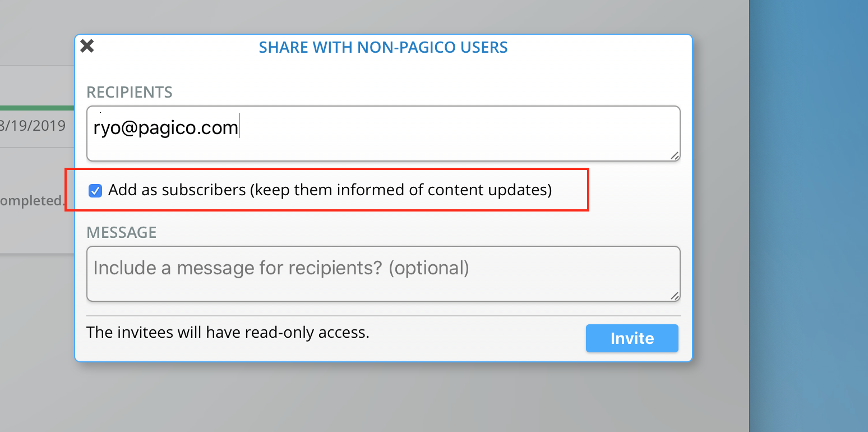Click the Invite button
The width and height of the screenshot is (868, 432).
tap(631, 338)
